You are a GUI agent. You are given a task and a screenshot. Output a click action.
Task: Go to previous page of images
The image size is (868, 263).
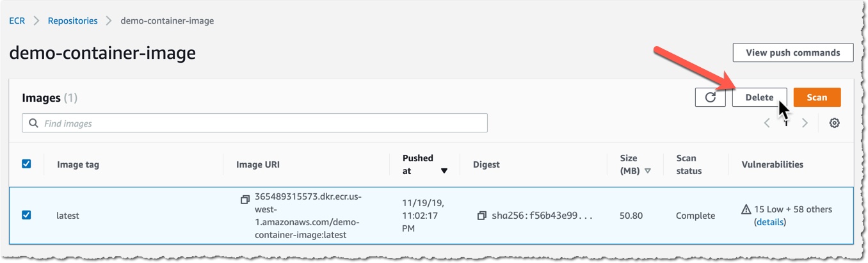(767, 123)
